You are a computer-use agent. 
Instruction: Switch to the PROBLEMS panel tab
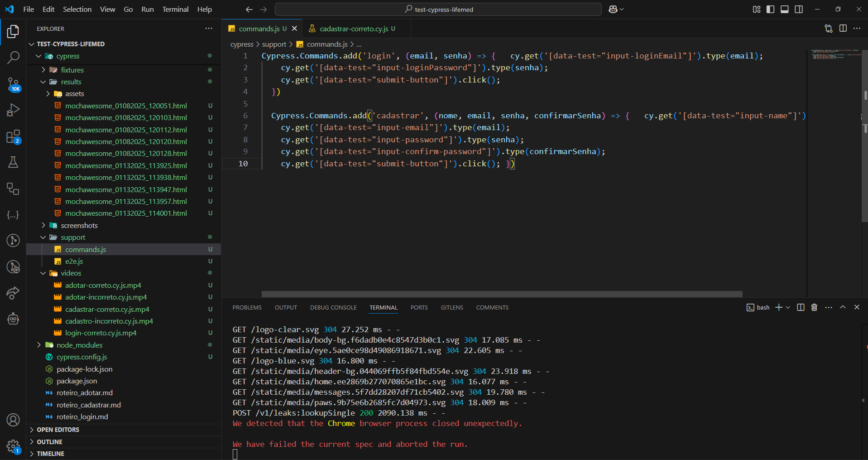click(247, 308)
